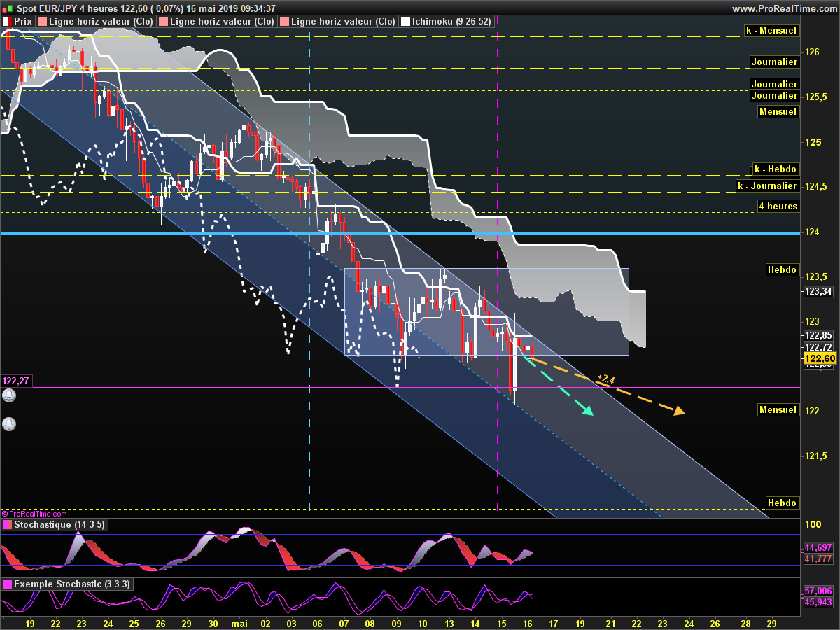840x630 pixels.
Task: Click the lower alert bell icon
Action: [x=8, y=424]
